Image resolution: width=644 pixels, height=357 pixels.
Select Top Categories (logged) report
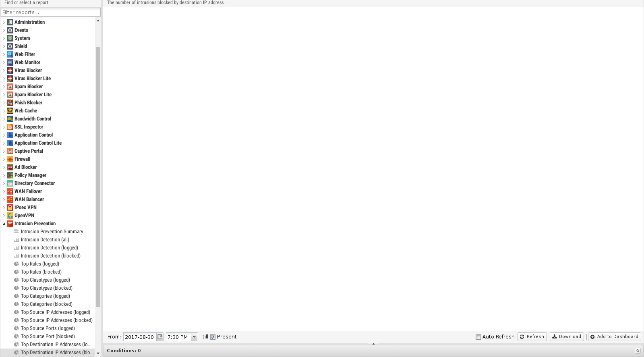[46, 296]
